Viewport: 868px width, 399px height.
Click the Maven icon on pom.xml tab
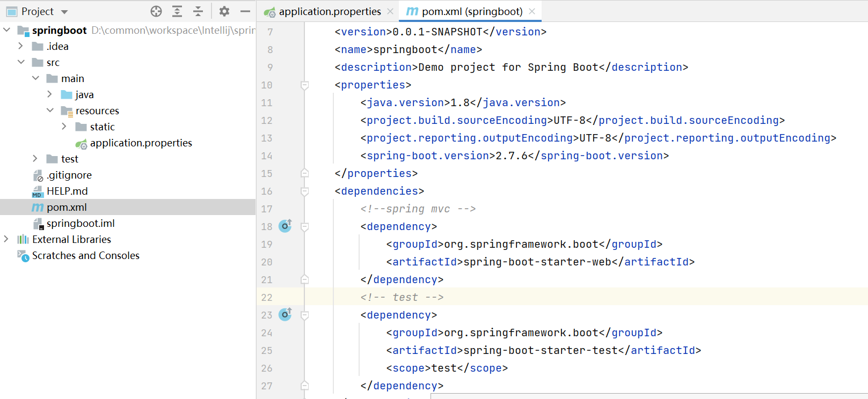point(412,11)
